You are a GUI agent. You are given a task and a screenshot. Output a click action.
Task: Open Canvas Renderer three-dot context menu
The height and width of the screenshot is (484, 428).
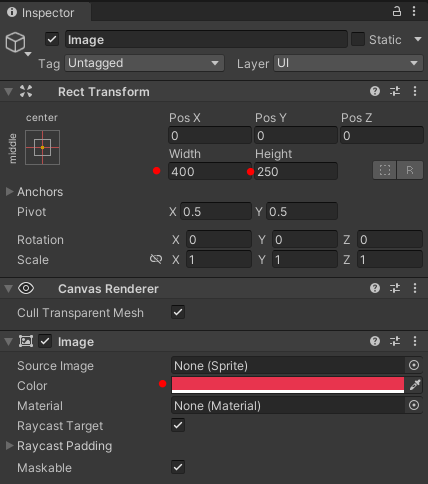click(x=415, y=288)
